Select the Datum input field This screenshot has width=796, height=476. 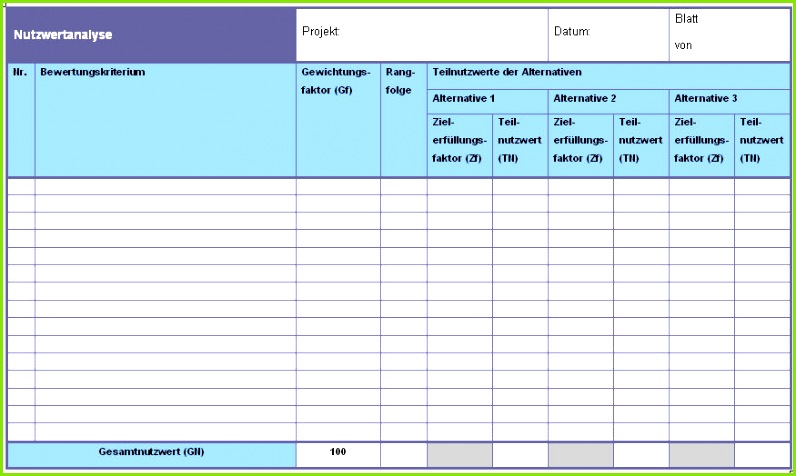pyautogui.click(x=608, y=32)
